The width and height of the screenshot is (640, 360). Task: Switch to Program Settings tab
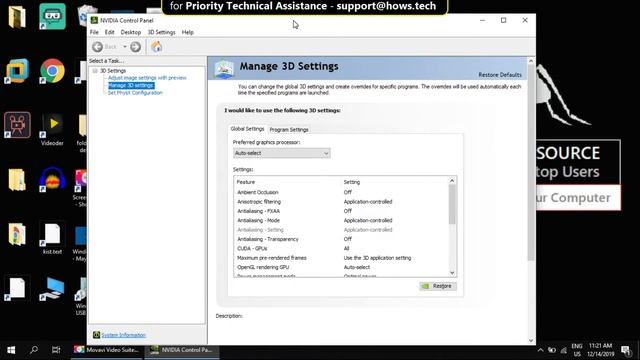pos(289,129)
